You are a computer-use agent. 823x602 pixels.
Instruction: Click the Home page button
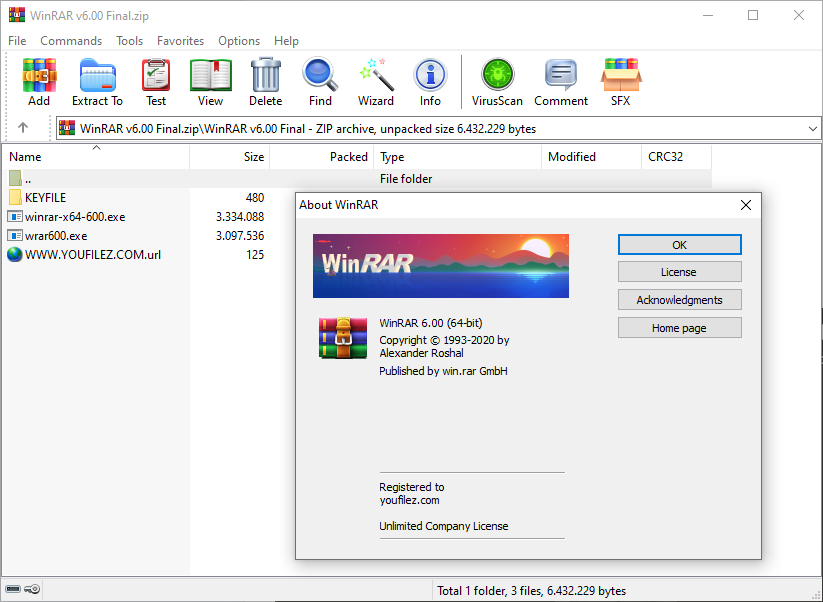680,328
